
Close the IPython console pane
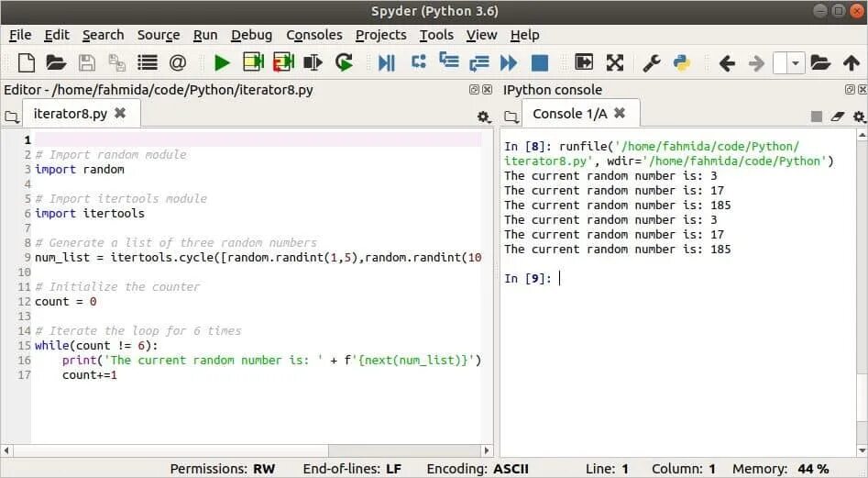click(862, 89)
